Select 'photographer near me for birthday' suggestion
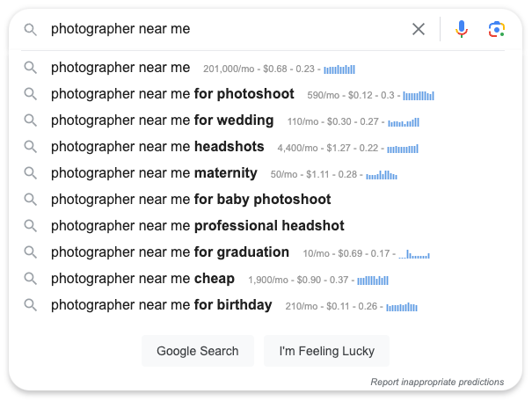Viewport: 532px width, 401px height. pyautogui.click(x=162, y=305)
